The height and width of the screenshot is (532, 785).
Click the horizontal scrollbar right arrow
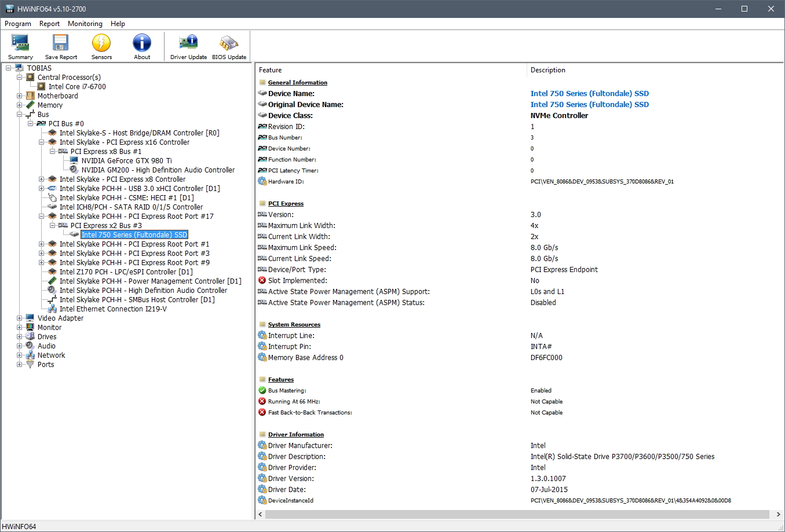[778, 515]
